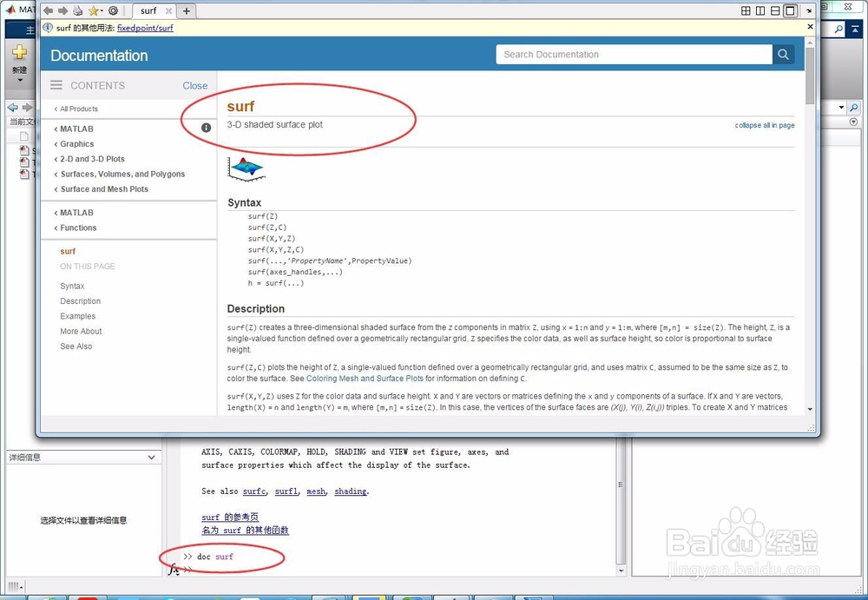Image resolution: width=868 pixels, height=600 pixels.
Task: Click the surface plot thumbnail image
Action: point(247,169)
